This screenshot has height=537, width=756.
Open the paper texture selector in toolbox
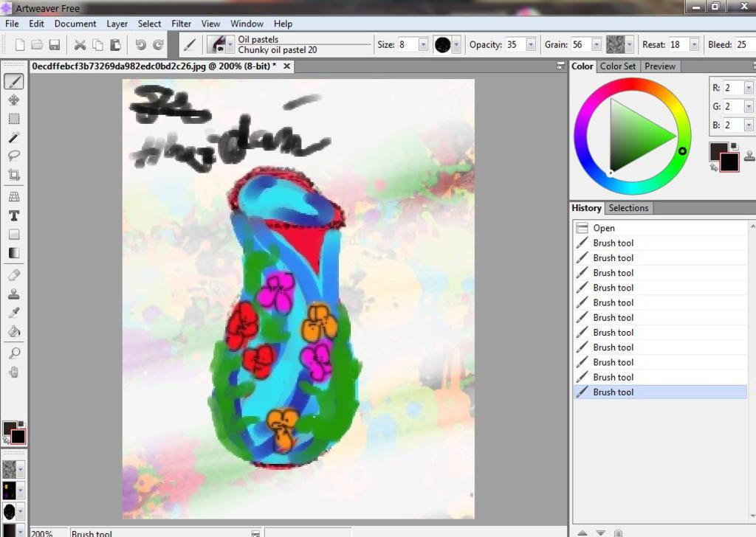13,469
